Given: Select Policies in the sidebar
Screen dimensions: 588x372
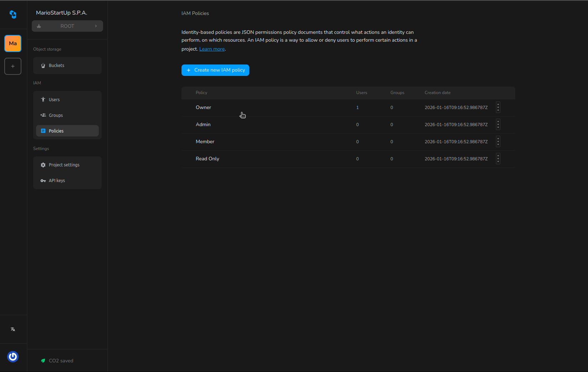Looking at the screenshot, I should click(67, 131).
